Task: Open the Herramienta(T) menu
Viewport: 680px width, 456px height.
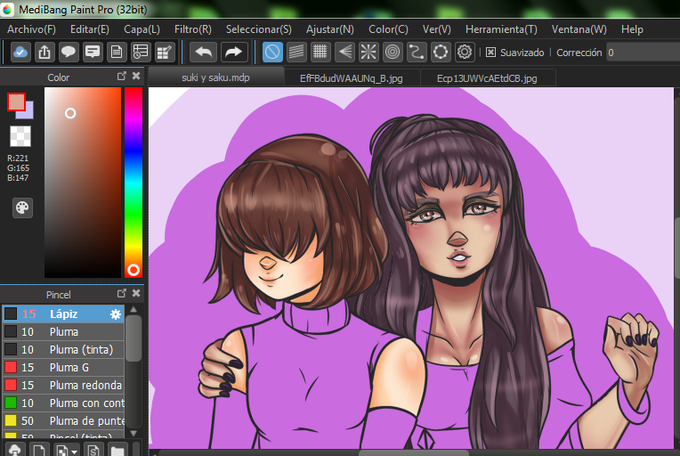Action: (501, 29)
